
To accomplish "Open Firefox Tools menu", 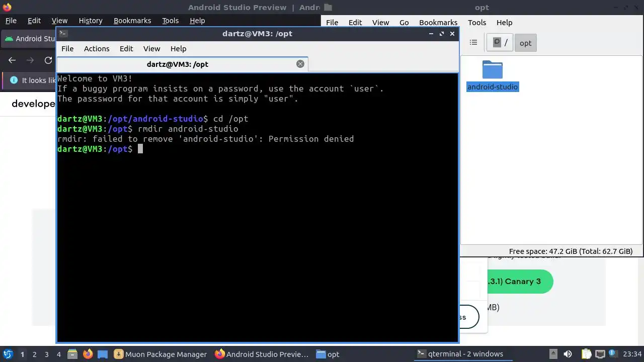I will (171, 21).
